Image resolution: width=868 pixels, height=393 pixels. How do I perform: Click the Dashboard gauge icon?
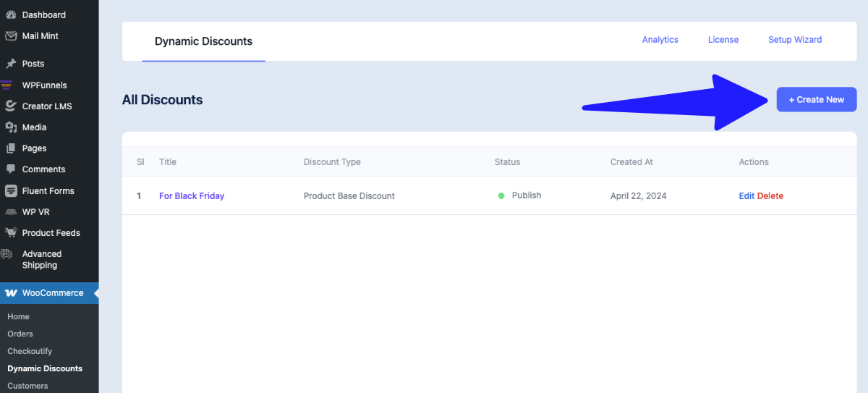(11, 14)
